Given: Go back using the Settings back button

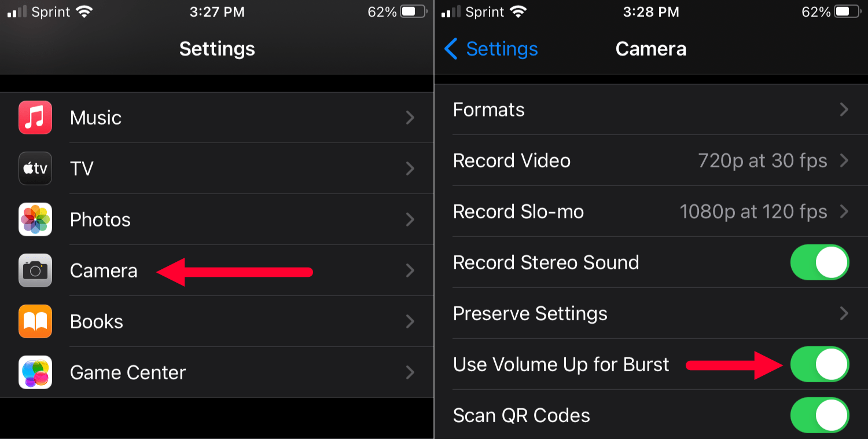Looking at the screenshot, I should coord(490,49).
